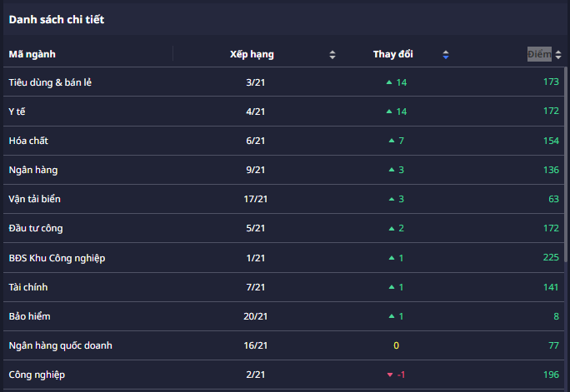
Task: Sort table by Mã ngành column header
Action: tap(32, 55)
